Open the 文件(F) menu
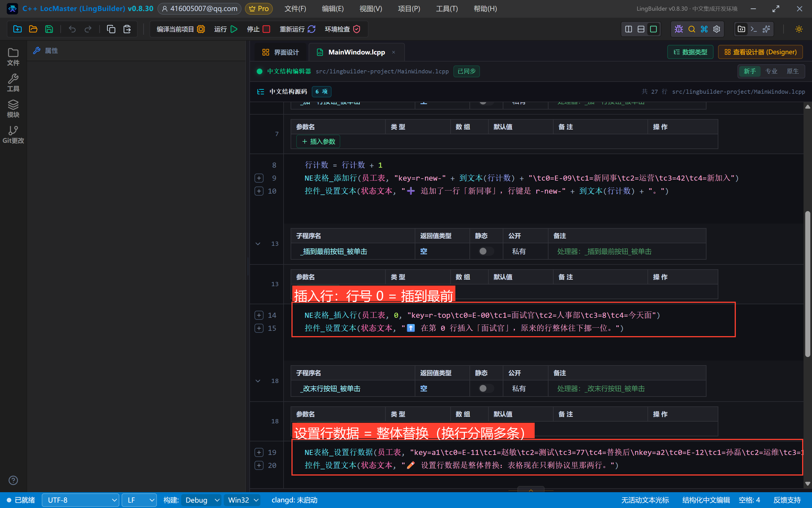The width and height of the screenshot is (812, 508). tap(295, 9)
